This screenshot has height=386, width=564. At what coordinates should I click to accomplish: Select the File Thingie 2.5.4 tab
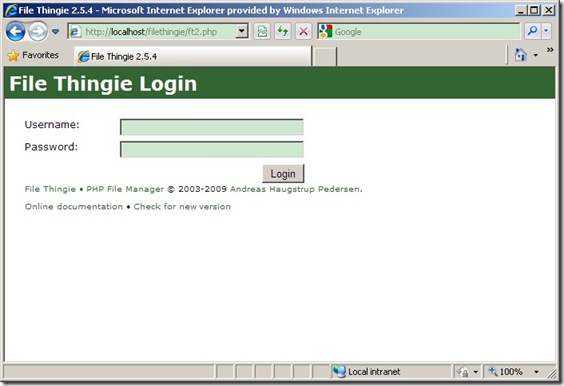point(192,56)
